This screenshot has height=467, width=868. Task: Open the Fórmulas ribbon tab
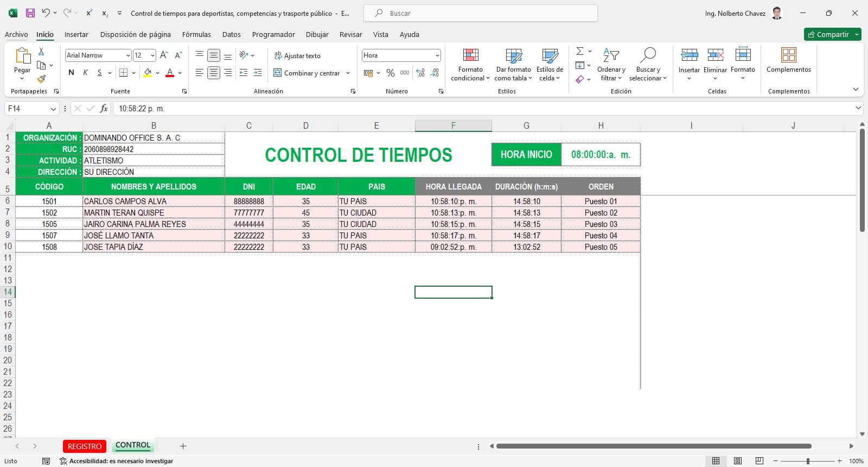196,34
